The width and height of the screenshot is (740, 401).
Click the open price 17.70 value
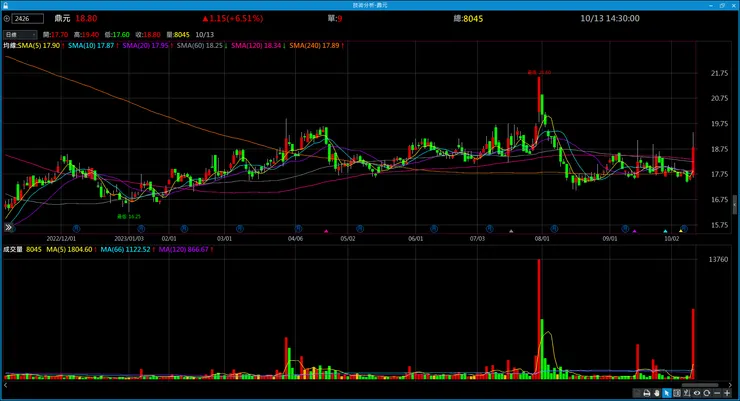click(59, 35)
